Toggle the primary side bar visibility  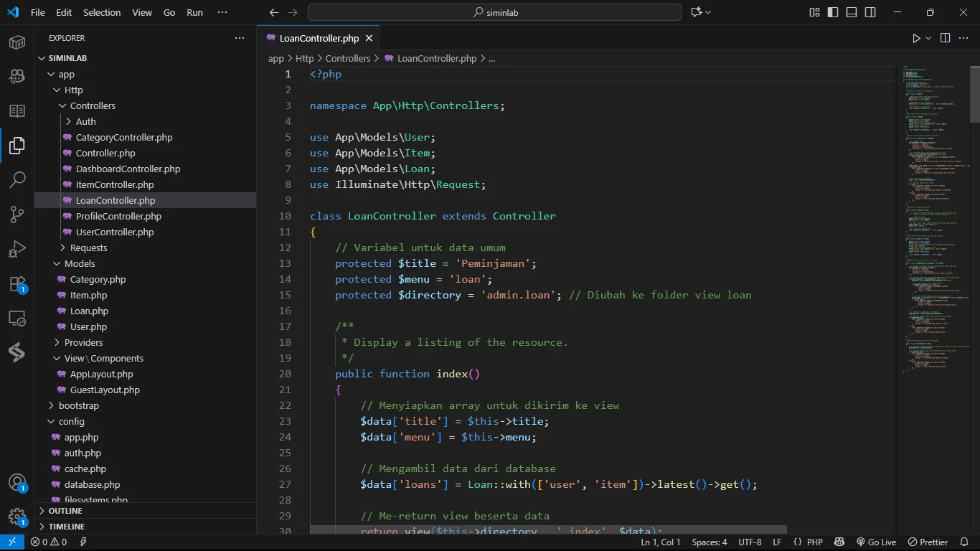833,12
